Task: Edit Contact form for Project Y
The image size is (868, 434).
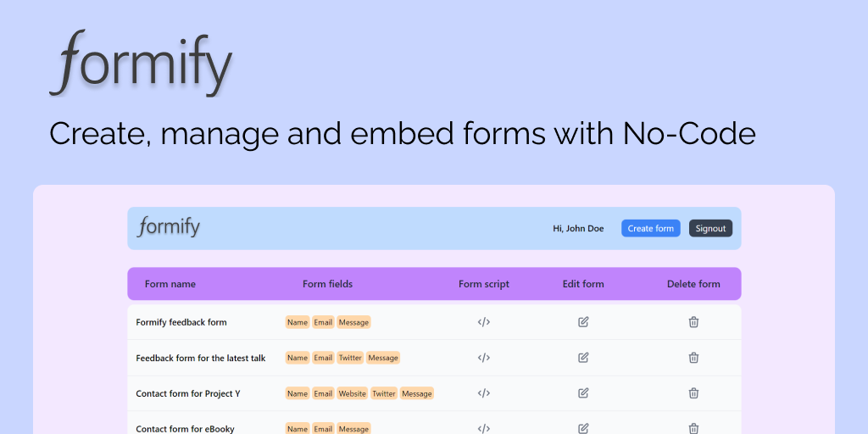Action: 583,393
